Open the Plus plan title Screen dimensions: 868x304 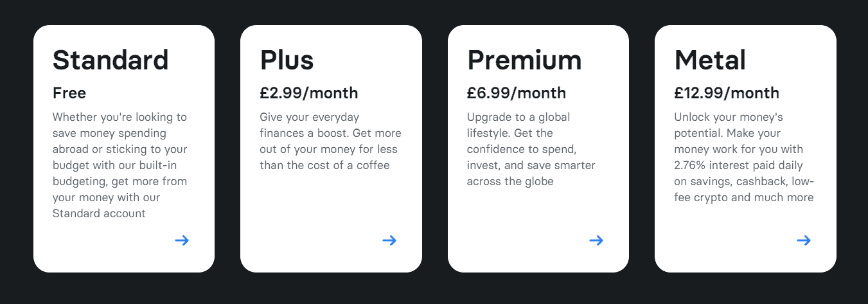(x=287, y=60)
